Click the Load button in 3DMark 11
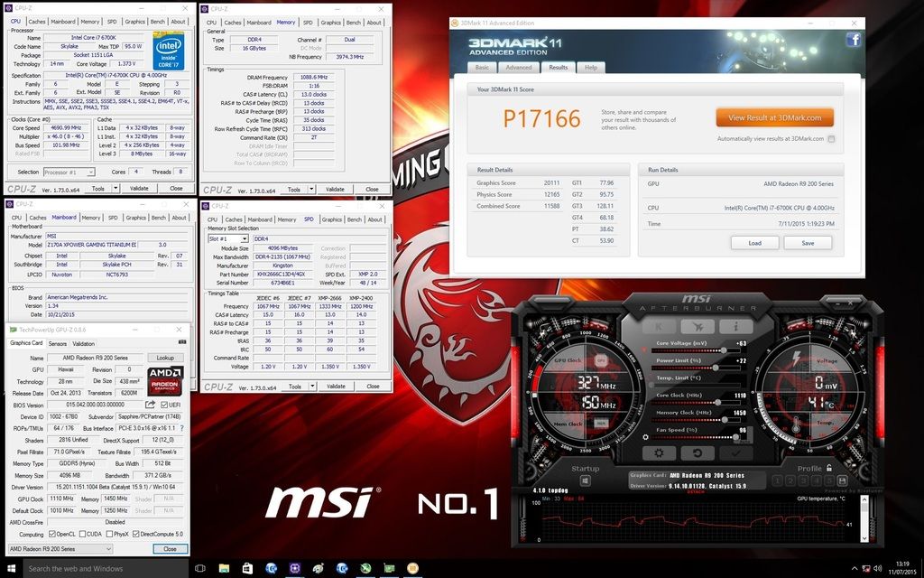924x578 pixels. pos(755,243)
